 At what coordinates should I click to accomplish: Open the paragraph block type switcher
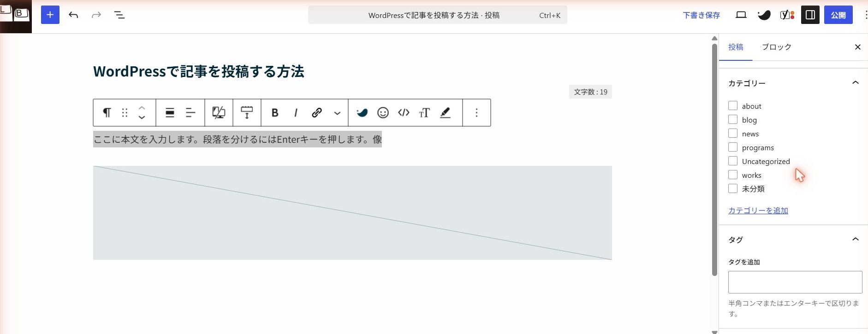pos(107,112)
